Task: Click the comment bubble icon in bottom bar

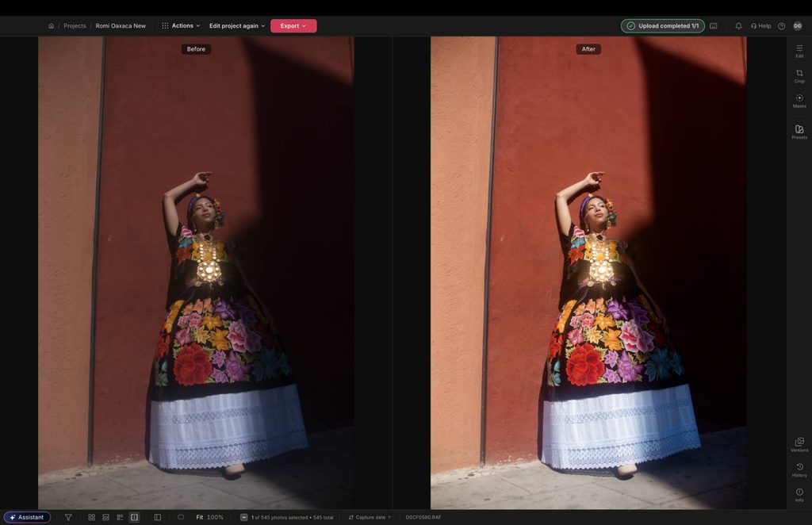Action: pos(181,517)
